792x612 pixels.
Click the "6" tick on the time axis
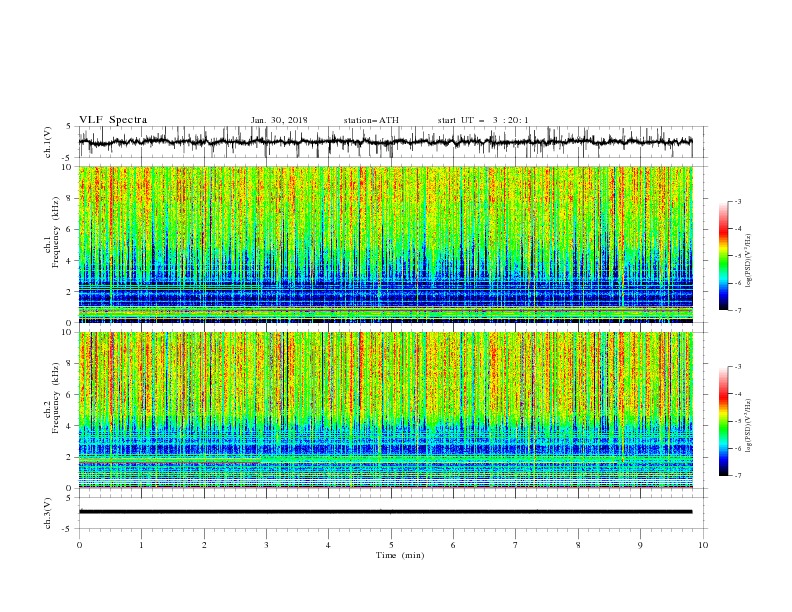pyautogui.click(x=453, y=545)
